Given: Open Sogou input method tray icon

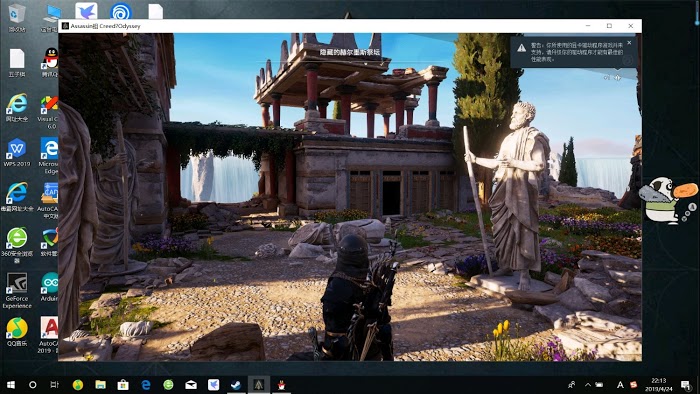Looking at the screenshot, I should pyautogui.click(x=633, y=385).
